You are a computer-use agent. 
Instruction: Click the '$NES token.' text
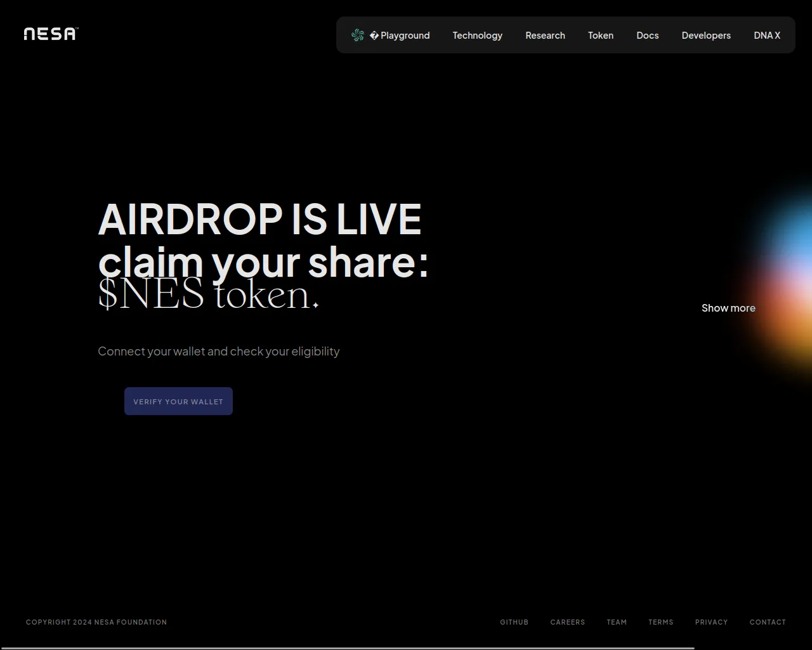pyautogui.click(x=208, y=295)
